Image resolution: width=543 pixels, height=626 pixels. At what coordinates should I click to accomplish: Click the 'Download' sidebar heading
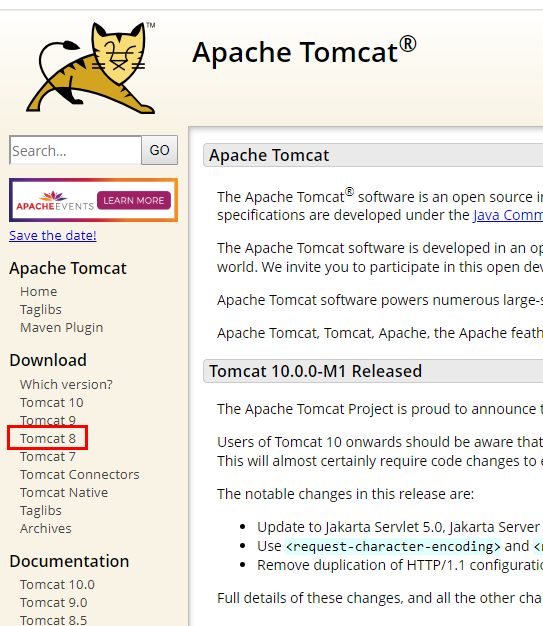[x=48, y=360]
